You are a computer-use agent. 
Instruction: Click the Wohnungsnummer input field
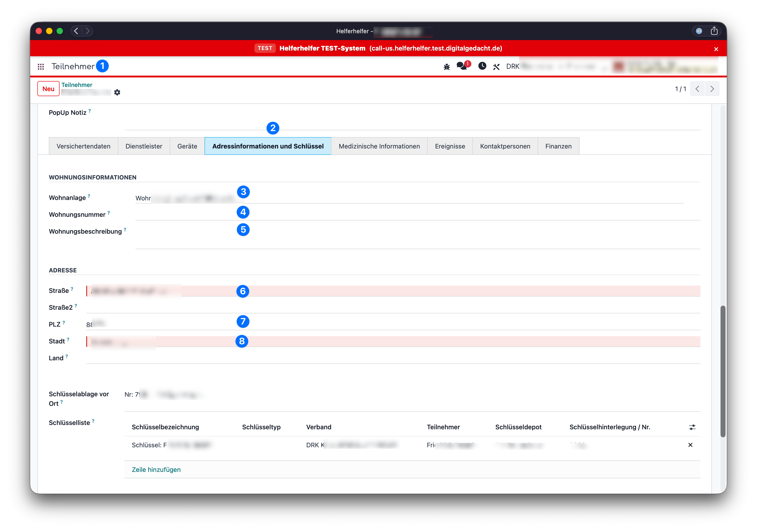click(x=417, y=215)
